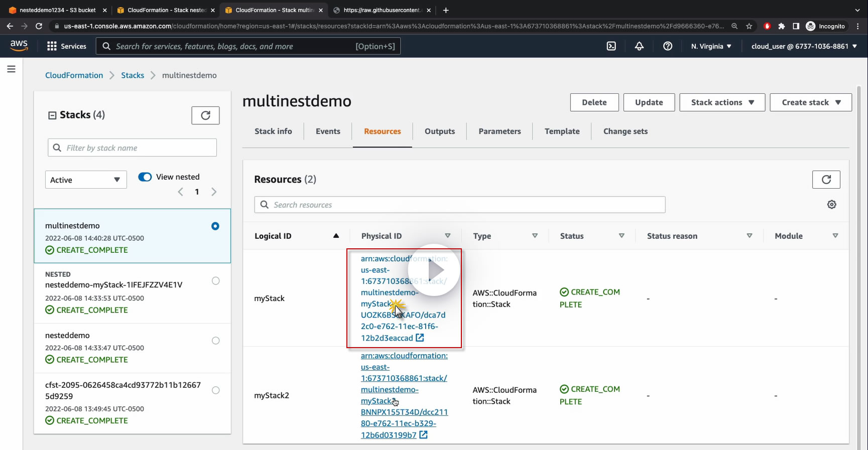Switch to the raw.githubusercontent browser tab

coord(382,10)
